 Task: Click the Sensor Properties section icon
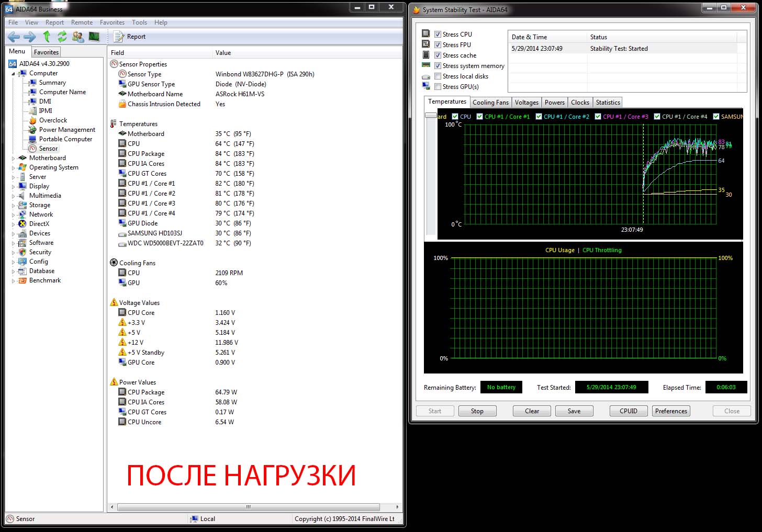114,64
